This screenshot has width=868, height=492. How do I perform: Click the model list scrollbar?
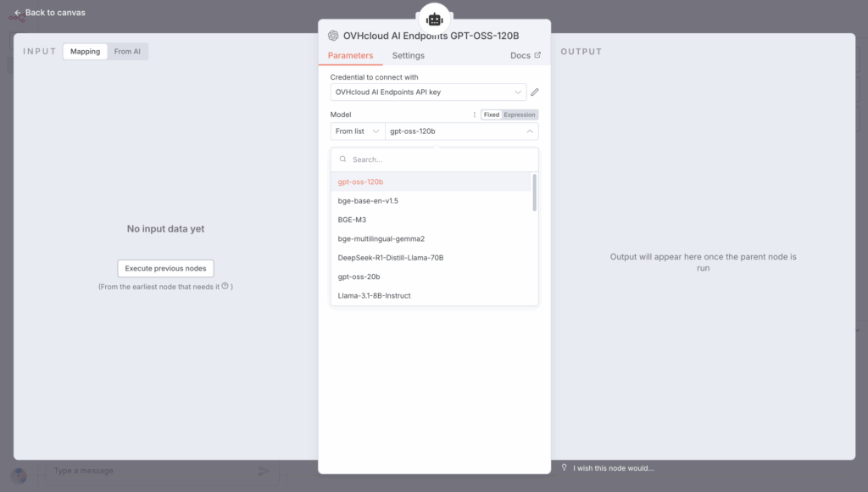534,193
